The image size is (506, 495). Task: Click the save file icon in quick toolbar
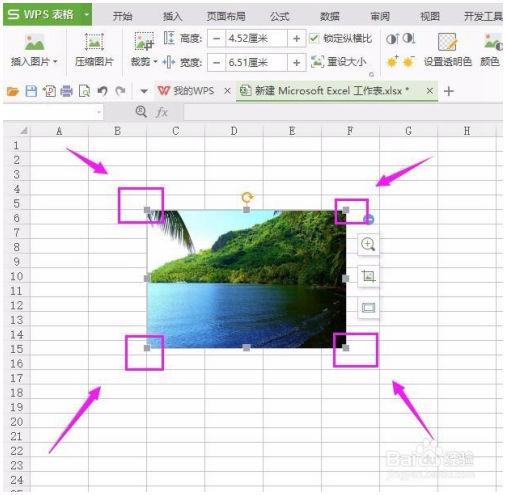[x=31, y=91]
